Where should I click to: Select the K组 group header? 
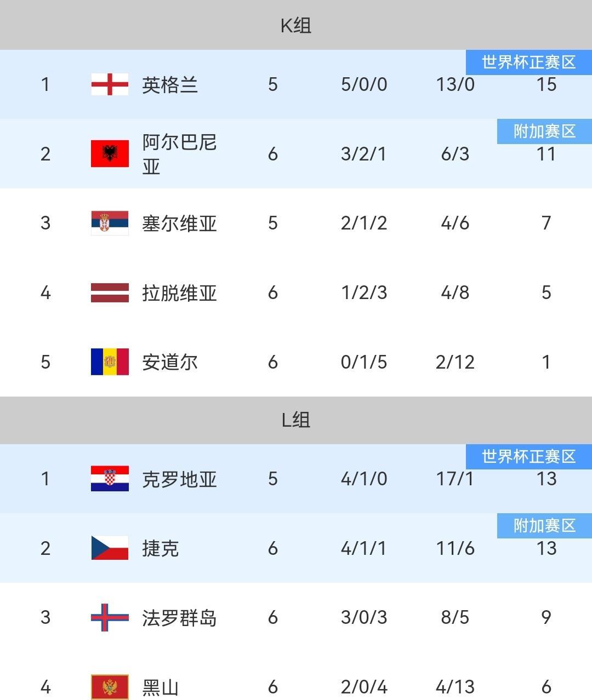pos(296,25)
